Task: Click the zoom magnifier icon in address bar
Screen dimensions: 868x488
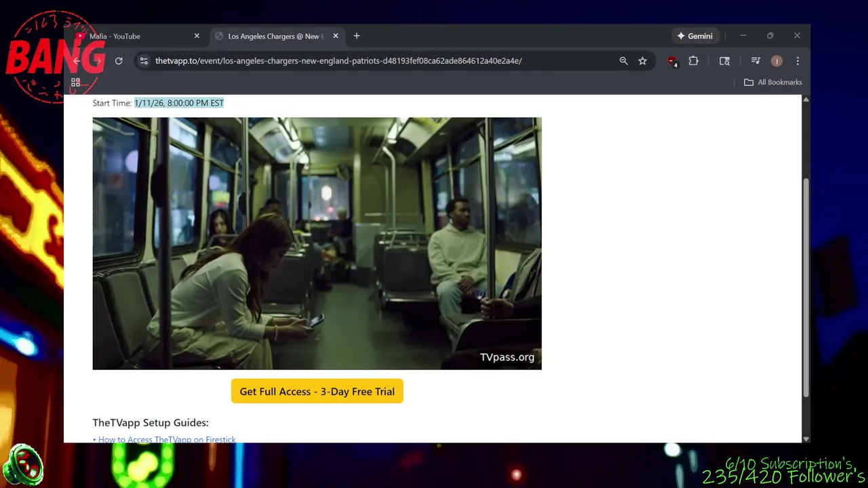Action: pyautogui.click(x=623, y=61)
